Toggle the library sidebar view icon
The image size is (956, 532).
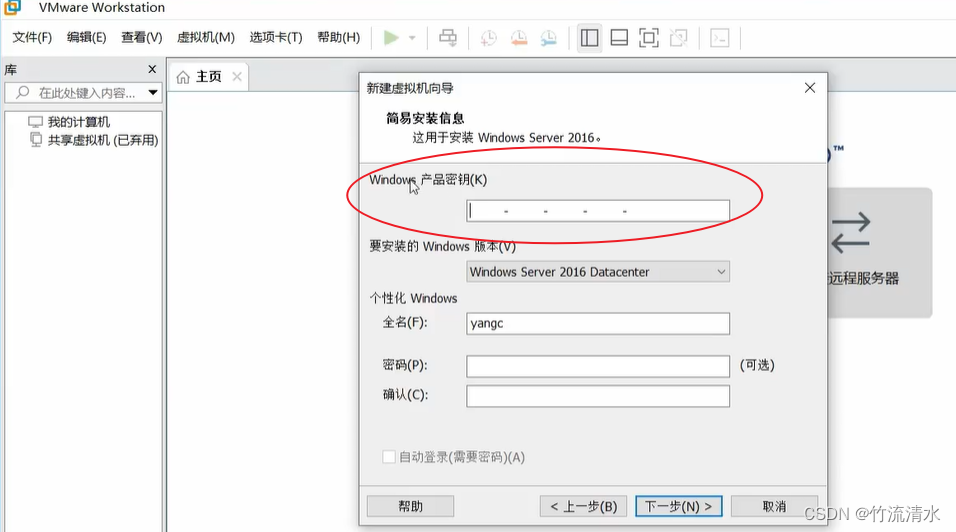590,38
